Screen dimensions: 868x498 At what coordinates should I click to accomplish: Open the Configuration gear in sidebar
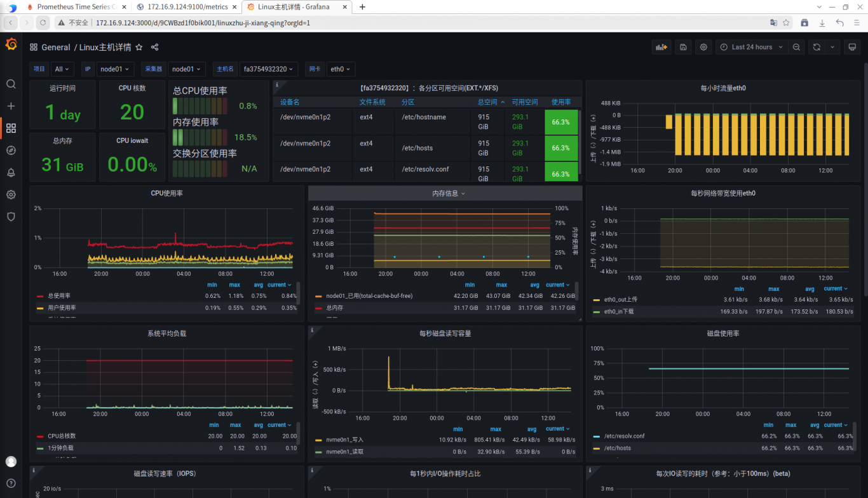(11, 194)
